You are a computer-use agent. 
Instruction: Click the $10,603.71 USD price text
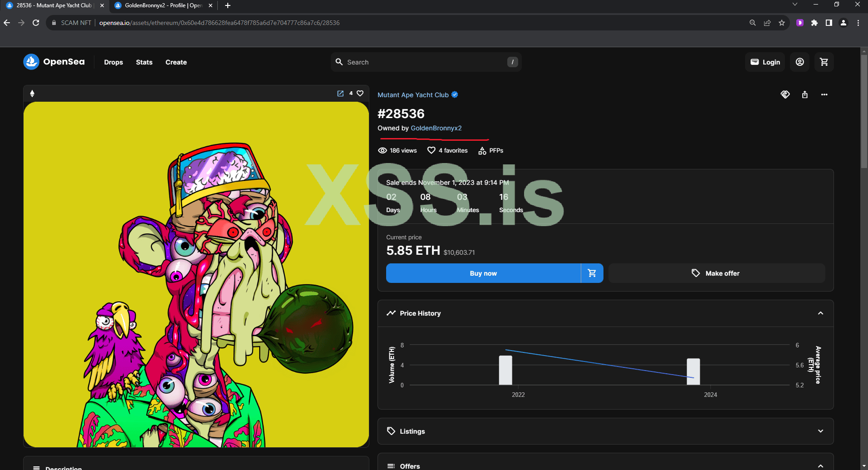coord(459,252)
